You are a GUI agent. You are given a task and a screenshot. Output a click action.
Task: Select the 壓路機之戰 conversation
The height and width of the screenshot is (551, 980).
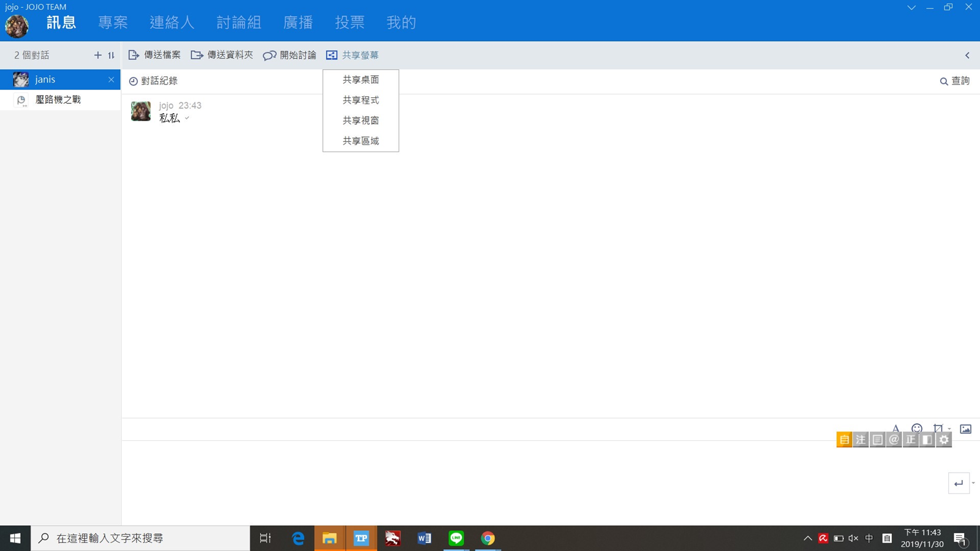click(x=58, y=100)
